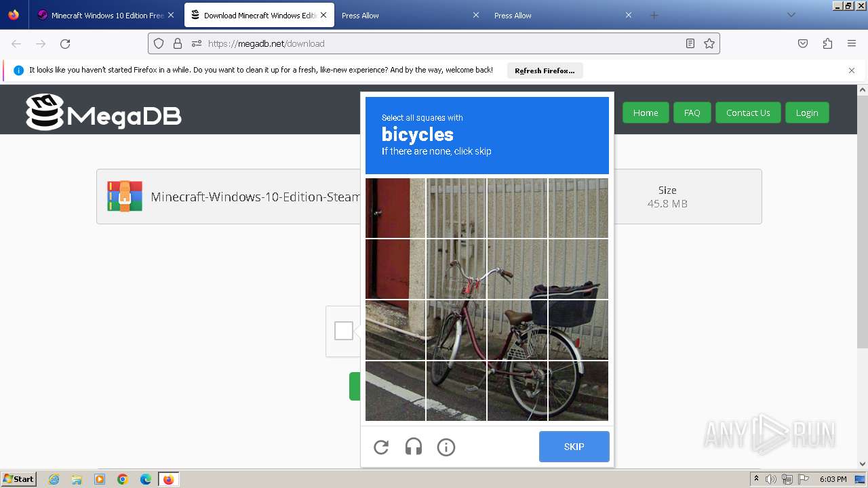Viewport: 868px width, 488px height.
Task: Save page to Pocket
Action: pyautogui.click(x=803, y=43)
